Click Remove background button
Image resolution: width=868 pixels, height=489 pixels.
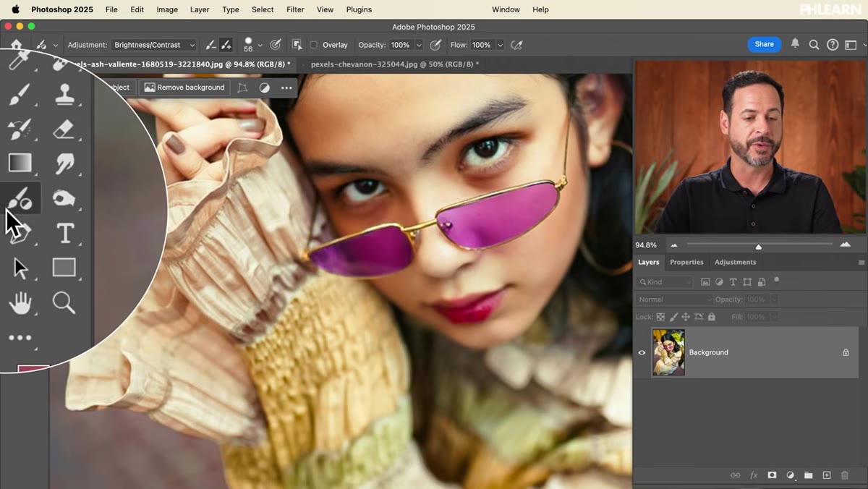pyautogui.click(x=184, y=88)
